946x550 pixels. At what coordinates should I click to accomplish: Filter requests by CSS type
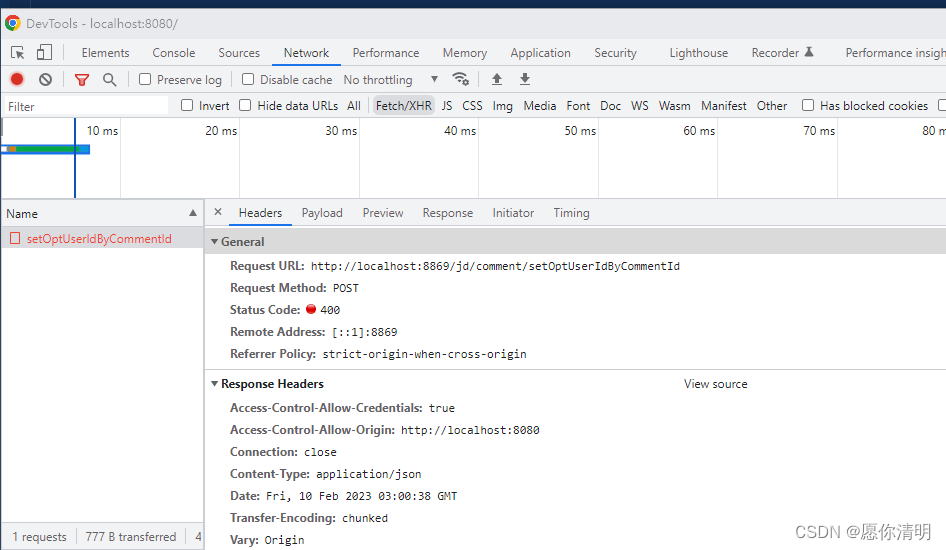(x=472, y=106)
